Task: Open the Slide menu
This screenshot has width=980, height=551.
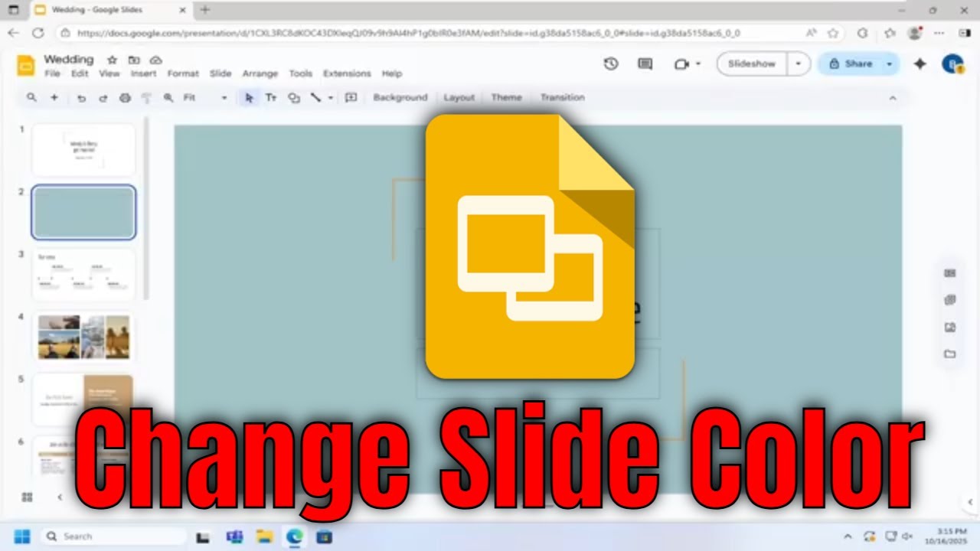Action: tap(220, 73)
